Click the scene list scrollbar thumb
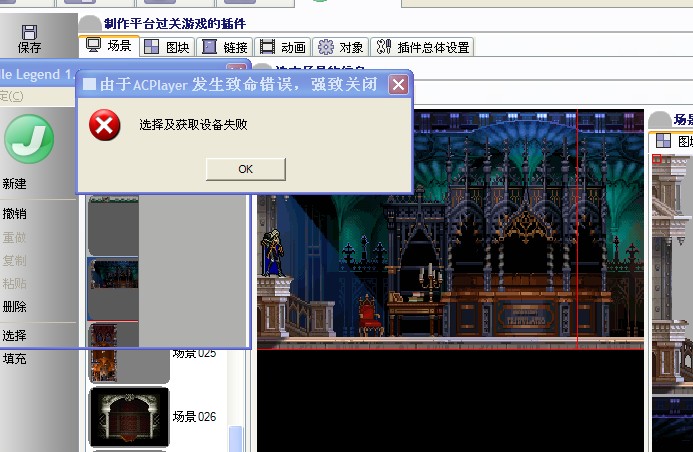The image size is (693, 452). pos(235,439)
